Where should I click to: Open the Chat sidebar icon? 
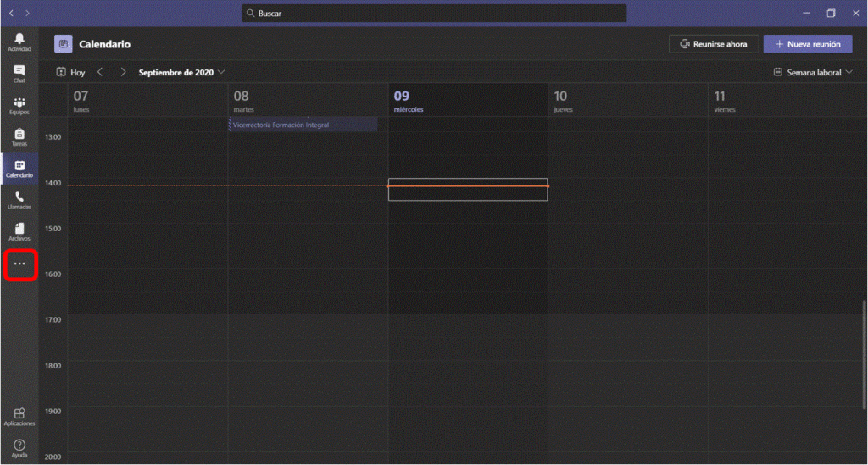[x=19, y=74]
